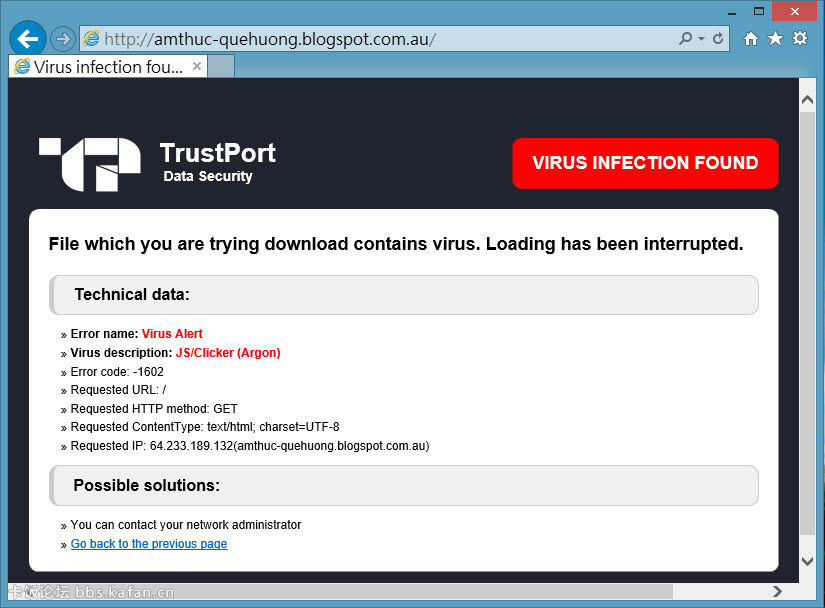
Task: Click the VIRUS INFECTION FOUND red banner
Action: 645,163
